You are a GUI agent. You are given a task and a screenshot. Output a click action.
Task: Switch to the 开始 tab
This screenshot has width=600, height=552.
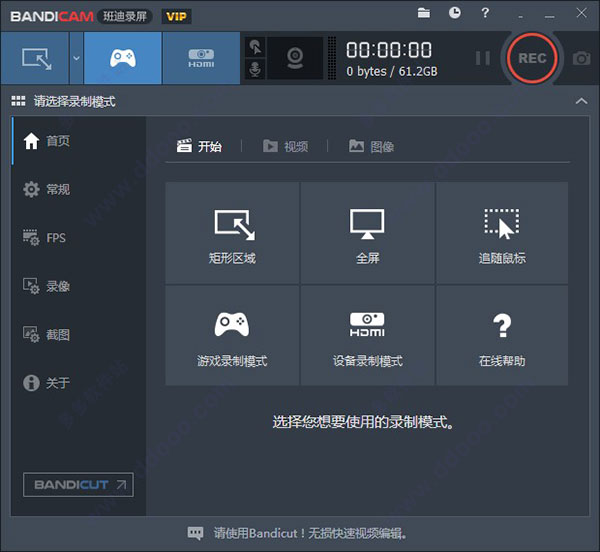pos(199,146)
